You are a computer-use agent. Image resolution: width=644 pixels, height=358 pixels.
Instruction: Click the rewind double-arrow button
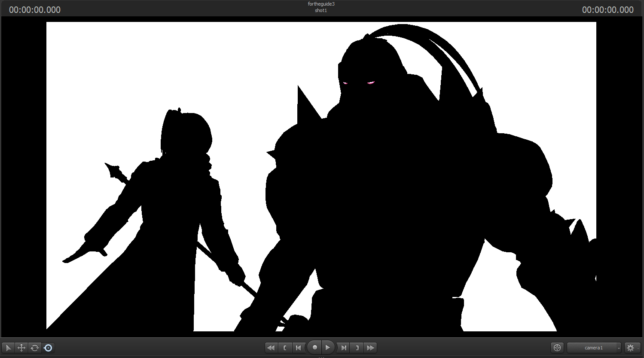[x=271, y=348]
